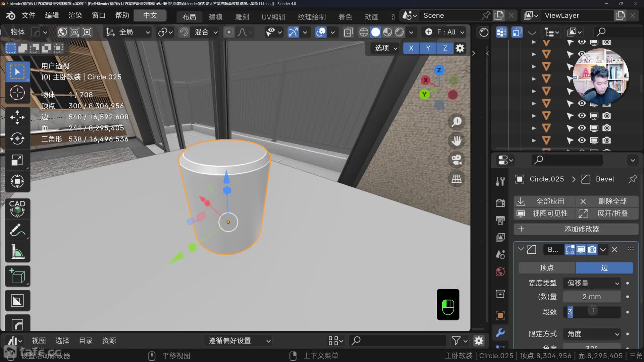Open the 渲染 menu
644x362 pixels.
(75, 15)
